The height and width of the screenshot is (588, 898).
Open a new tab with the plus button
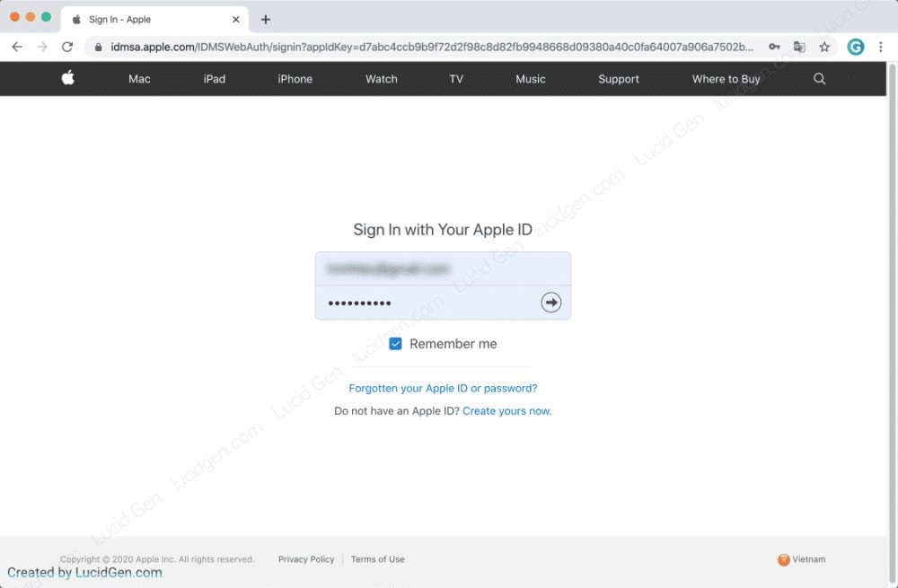[266, 20]
